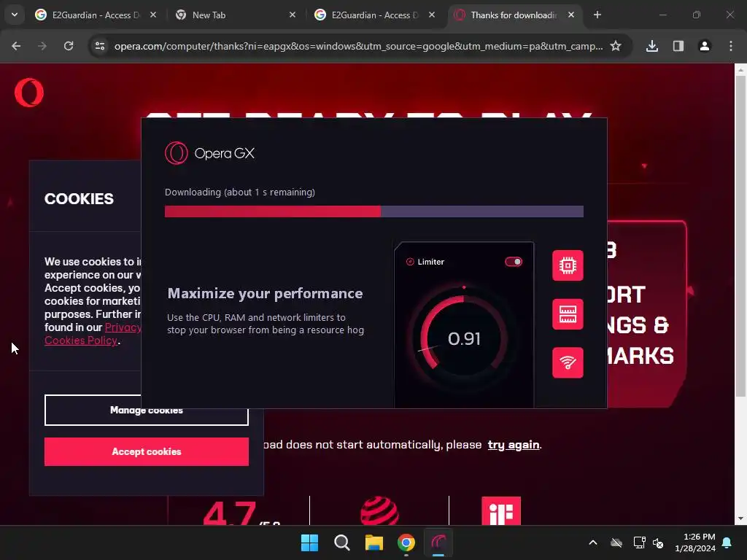Close the Thanks for downloading tab
This screenshot has width=747, height=560.
coord(571,15)
